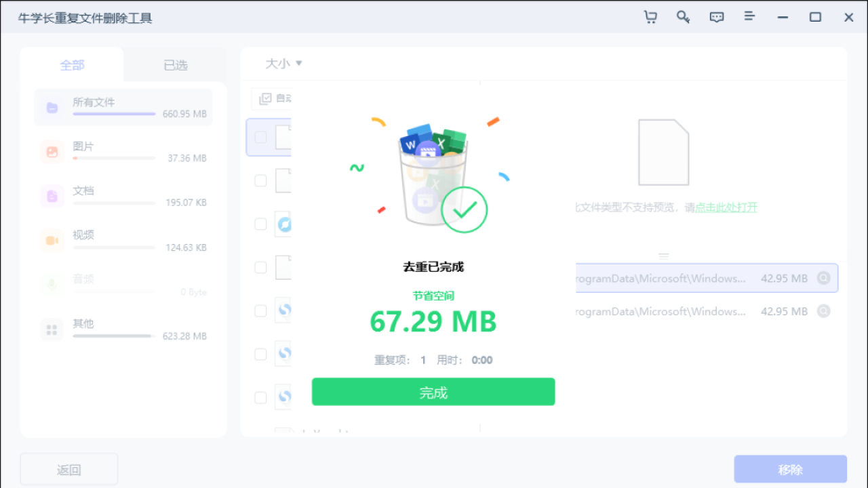Switch to the 全部 tab
Image resolution: width=868 pixels, height=488 pixels.
point(72,64)
